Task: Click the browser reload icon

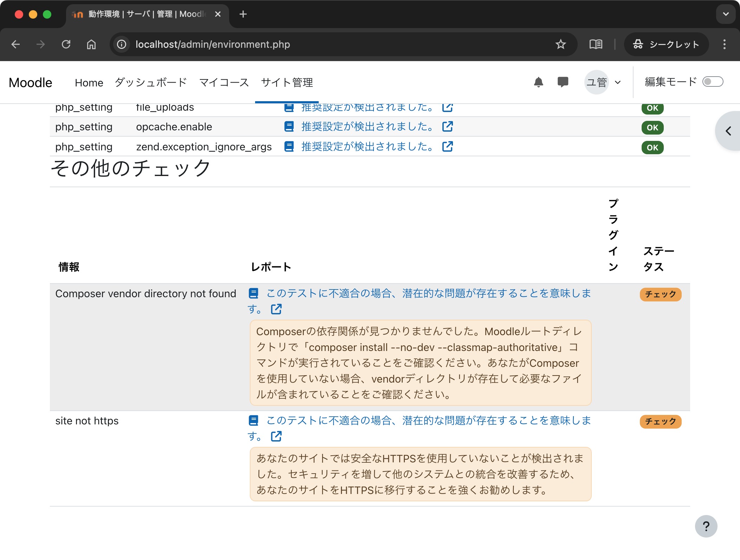Action: pos(66,44)
